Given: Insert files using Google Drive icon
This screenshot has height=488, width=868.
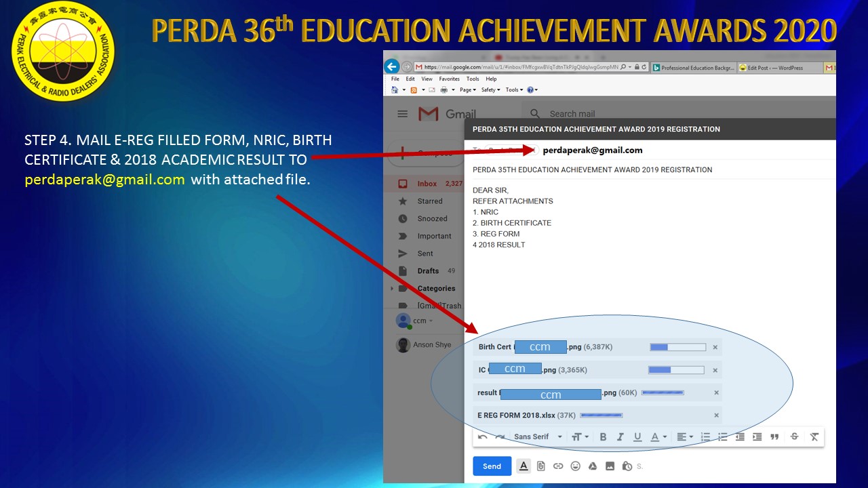Looking at the screenshot, I should pyautogui.click(x=592, y=466).
